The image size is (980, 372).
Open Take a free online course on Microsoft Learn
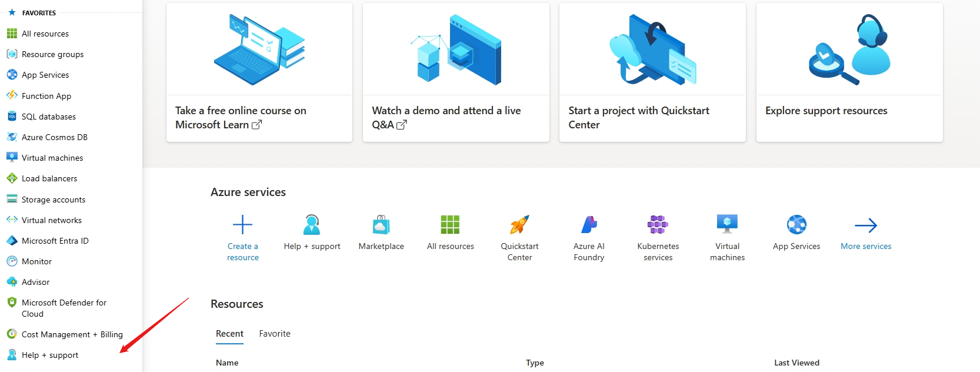(241, 118)
